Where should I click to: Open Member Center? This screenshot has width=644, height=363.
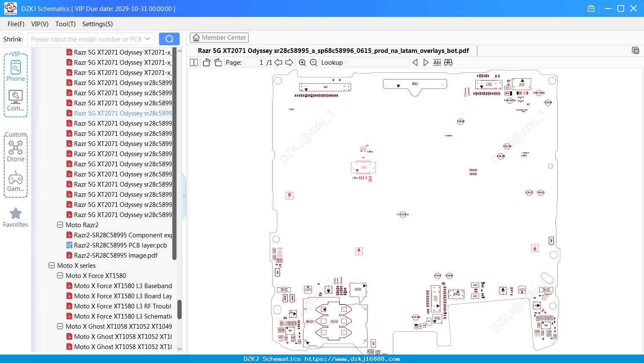point(219,38)
